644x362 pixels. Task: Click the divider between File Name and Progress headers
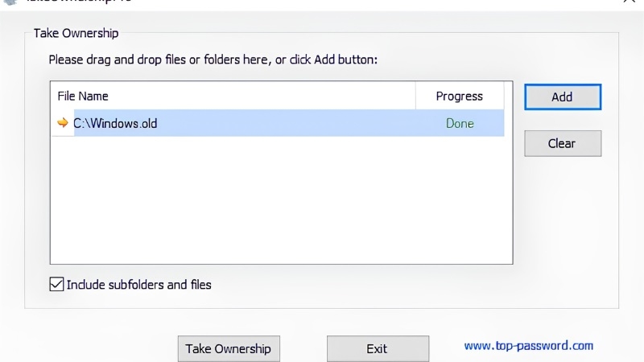pos(415,96)
